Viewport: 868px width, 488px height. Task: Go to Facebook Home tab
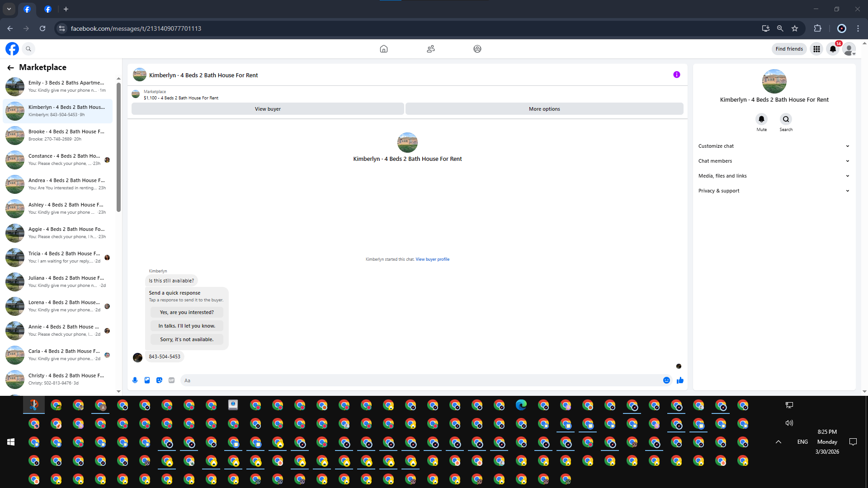383,49
